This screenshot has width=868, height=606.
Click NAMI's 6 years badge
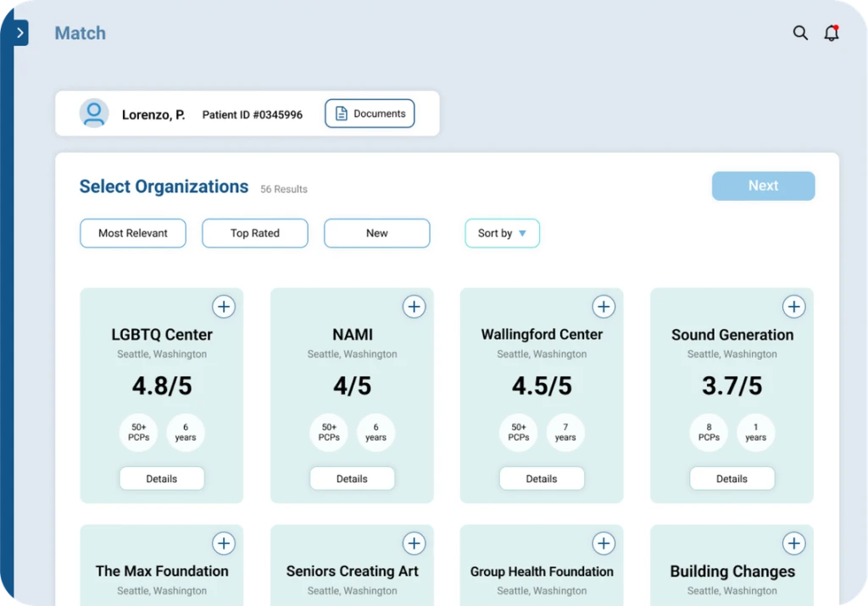coord(376,432)
